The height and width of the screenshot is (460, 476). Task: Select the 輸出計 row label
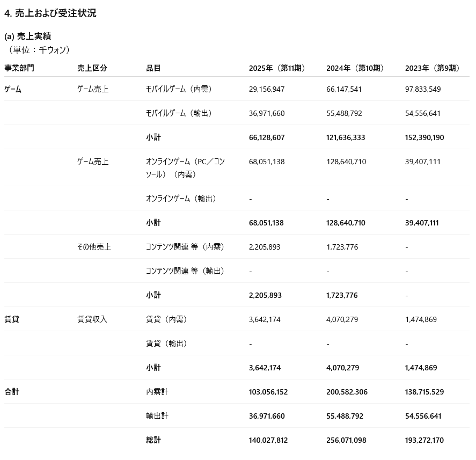click(x=157, y=416)
